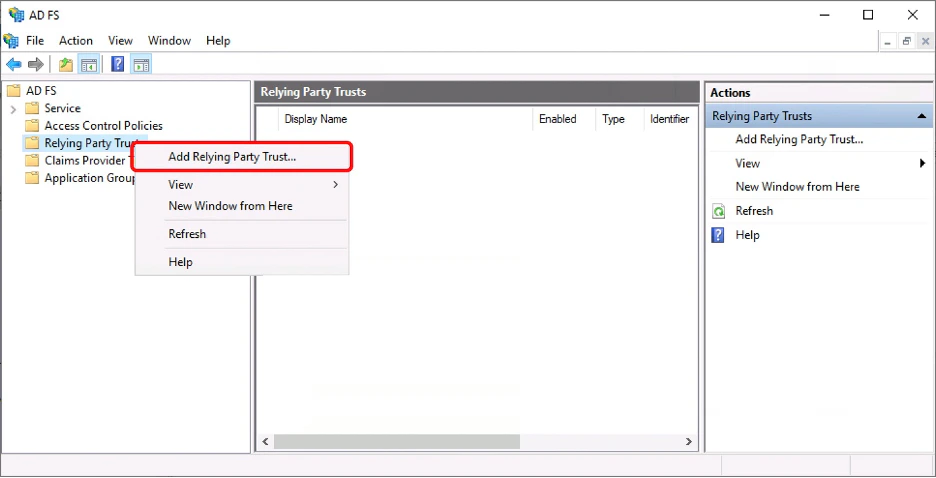936x478 pixels.
Task: Click the blue Help toolbar icon
Action: (118, 64)
